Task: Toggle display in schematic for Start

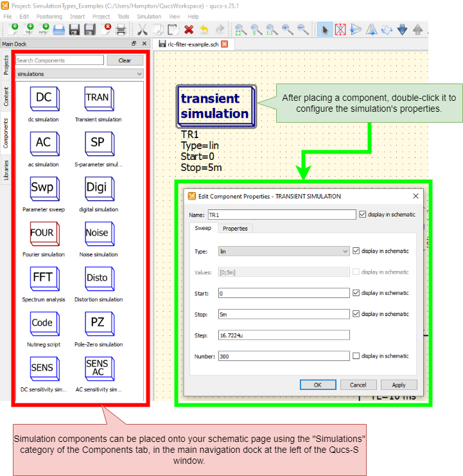Action: click(x=356, y=293)
